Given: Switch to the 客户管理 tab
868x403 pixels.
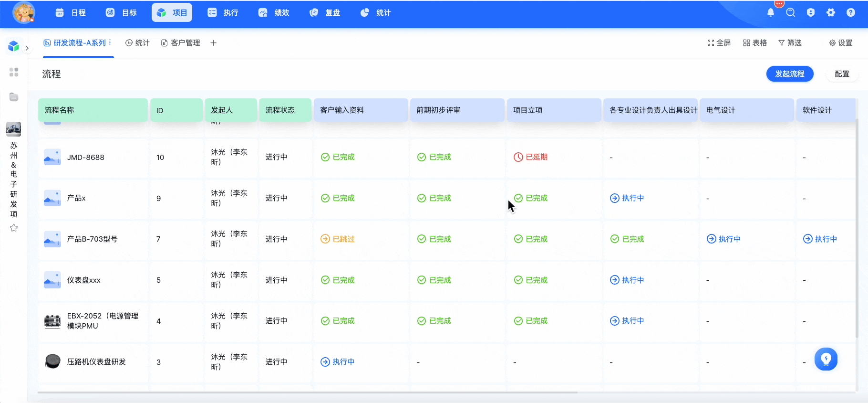Looking at the screenshot, I should [181, 43].
